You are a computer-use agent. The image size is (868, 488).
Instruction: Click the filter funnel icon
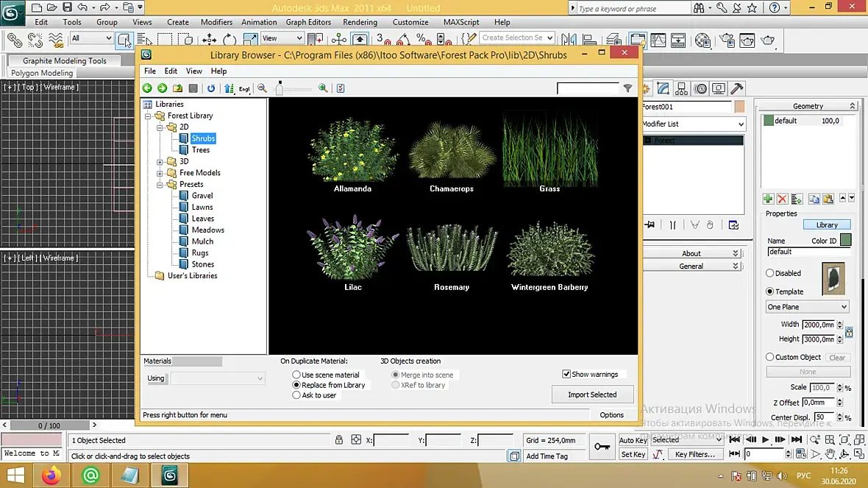[627, 88]
